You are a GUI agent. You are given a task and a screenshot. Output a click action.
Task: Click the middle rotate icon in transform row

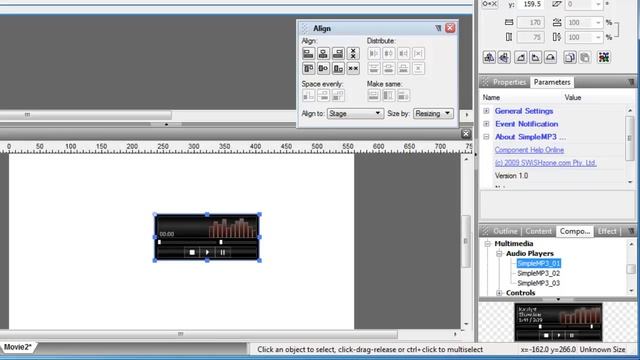click(x=535, y=57)
